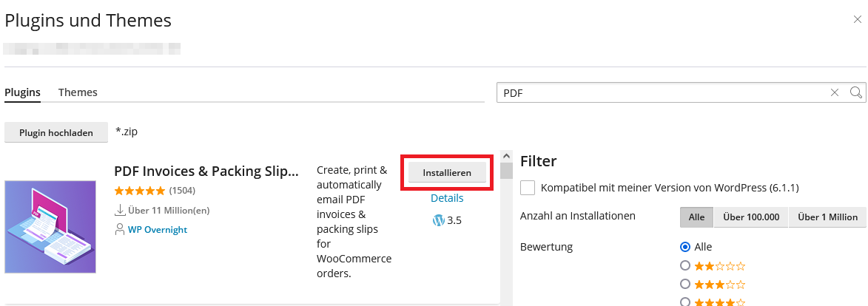The image size is (868, 306).
Task: Click the Anzahl an Installationen label
Action: [578, 216]
